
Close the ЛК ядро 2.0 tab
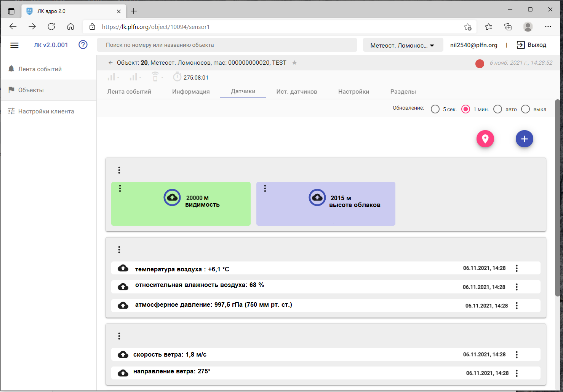coord(119,11)
